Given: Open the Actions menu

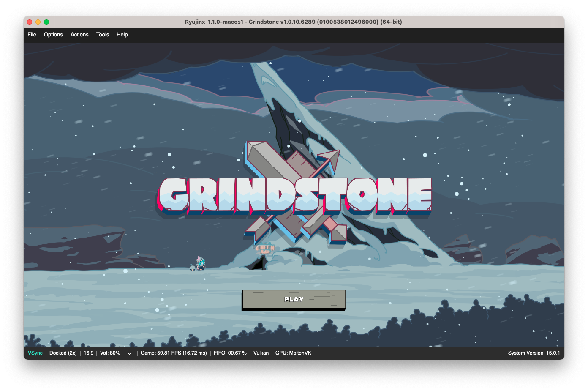Looking at the screenshot, I should (x=79, y=35).
